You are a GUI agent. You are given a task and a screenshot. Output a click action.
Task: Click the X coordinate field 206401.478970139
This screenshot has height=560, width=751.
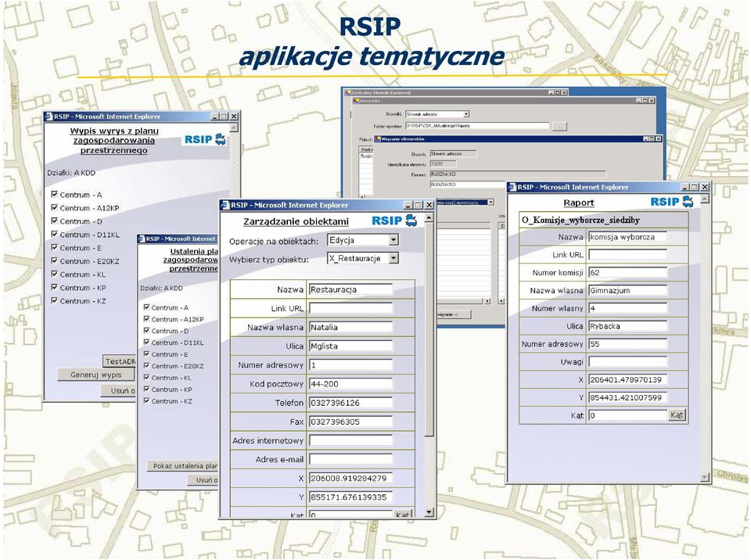[x=627, y=379]
